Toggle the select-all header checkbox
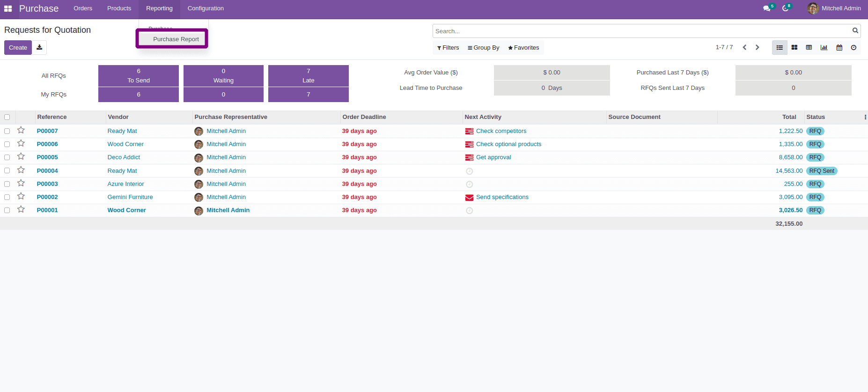Screen dimensions: 868x392 [x=7, y=117]
